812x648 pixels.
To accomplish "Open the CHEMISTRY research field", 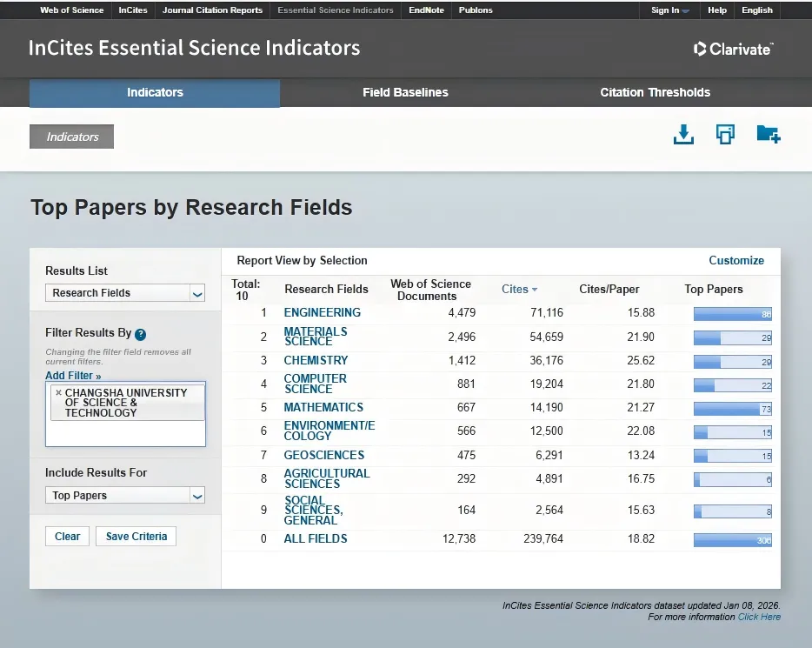I will [x=316, y=360].
